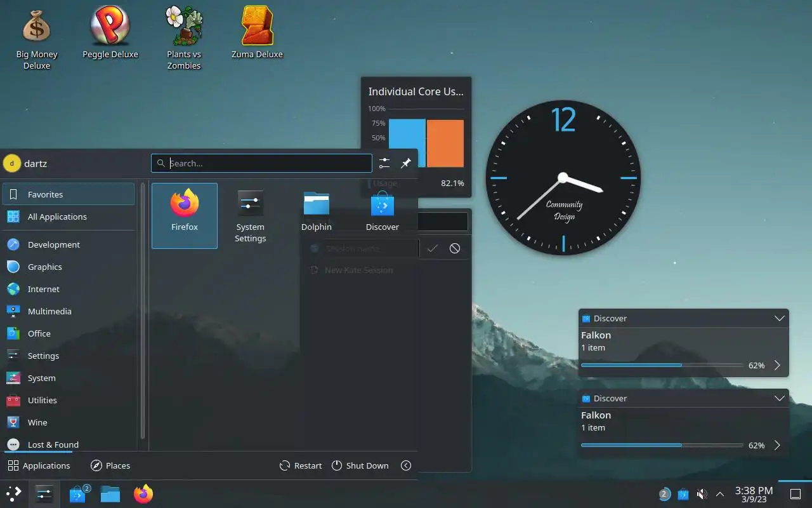Expand more session actions arrow

(406, 465)
